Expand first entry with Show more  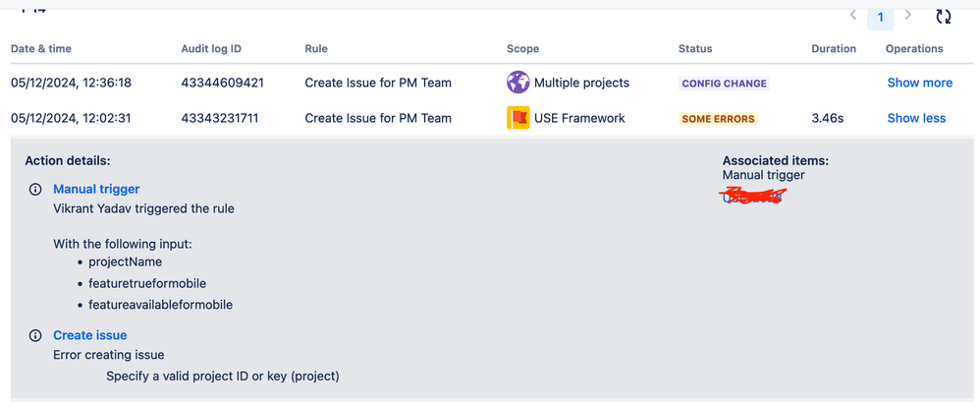click(x=919, y=83)
